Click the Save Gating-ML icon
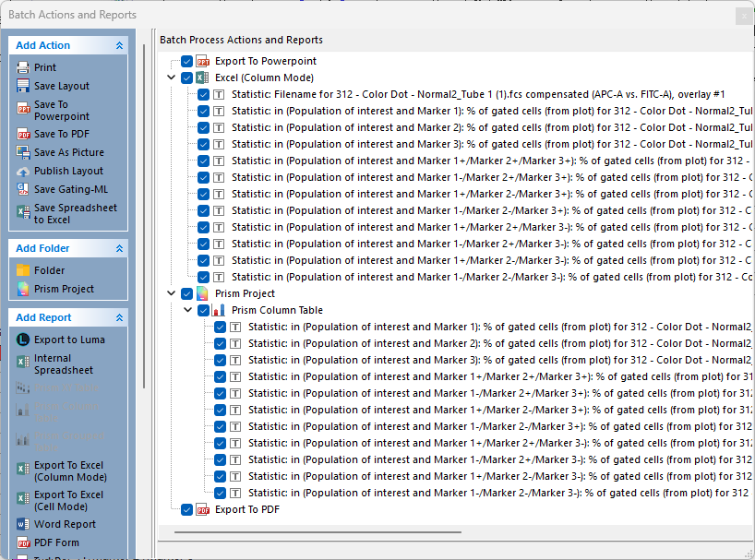 pyautogui.click(x=23, y=189)
